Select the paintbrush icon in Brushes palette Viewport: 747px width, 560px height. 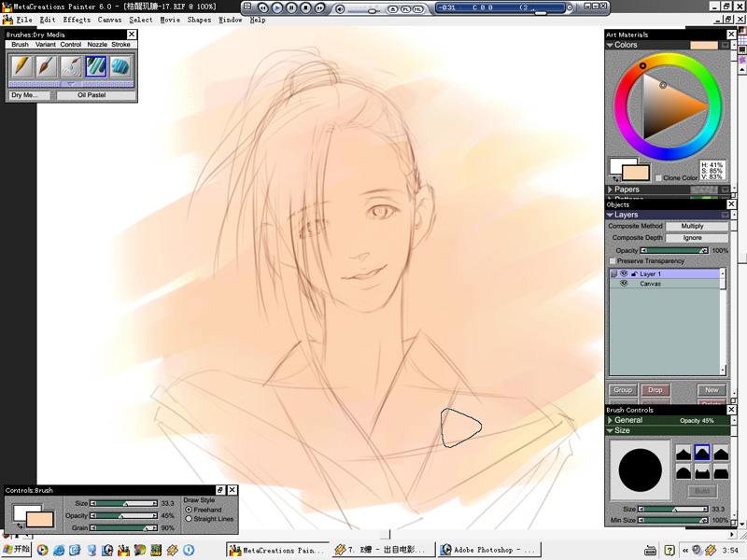tap(46, 66)
